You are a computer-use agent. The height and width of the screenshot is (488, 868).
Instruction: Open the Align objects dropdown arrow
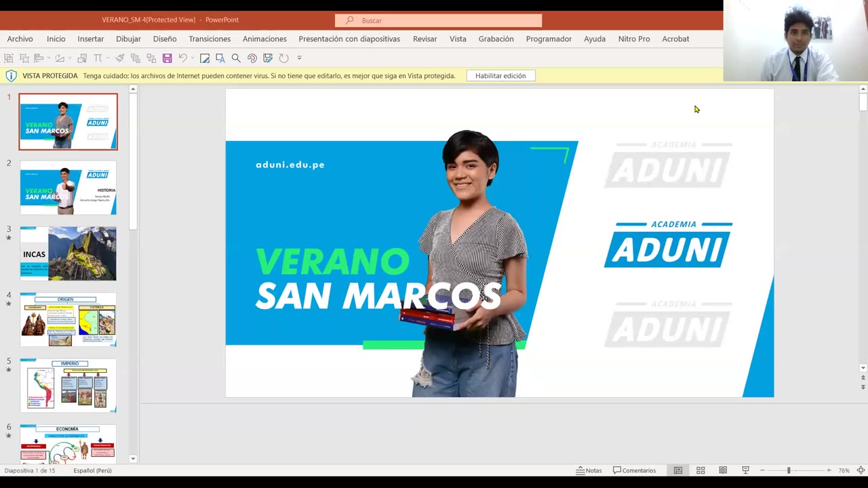(x=49, y=58)
